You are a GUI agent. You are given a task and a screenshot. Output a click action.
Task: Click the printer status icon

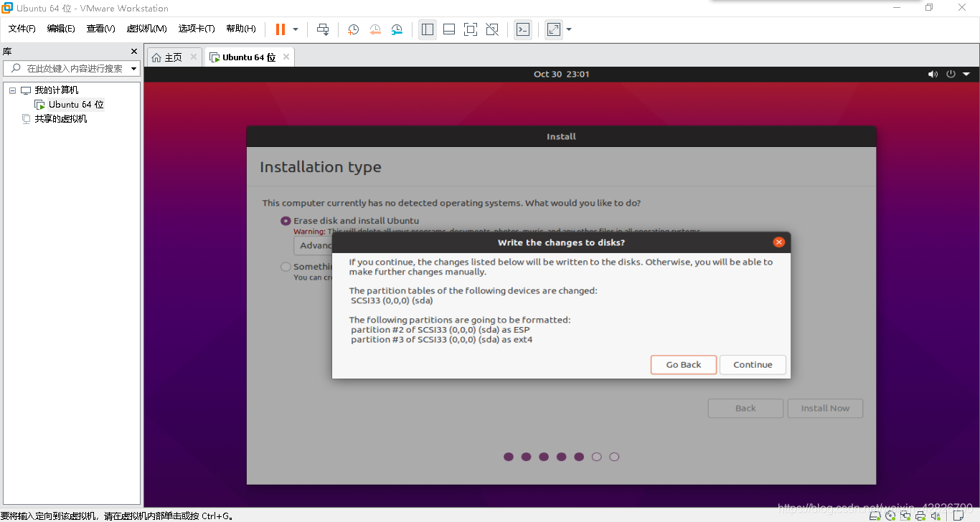click(921, 515)
